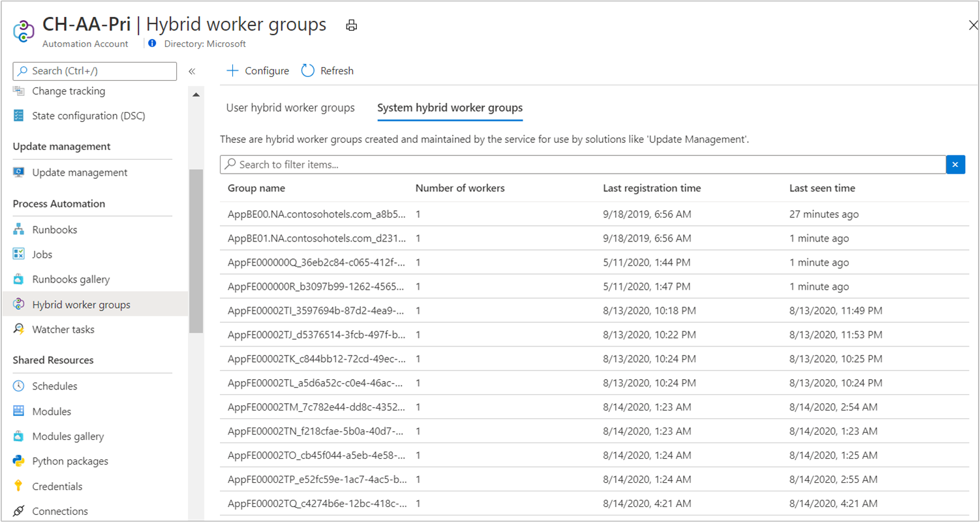Click the Python packages icon

tap(19, 461)
